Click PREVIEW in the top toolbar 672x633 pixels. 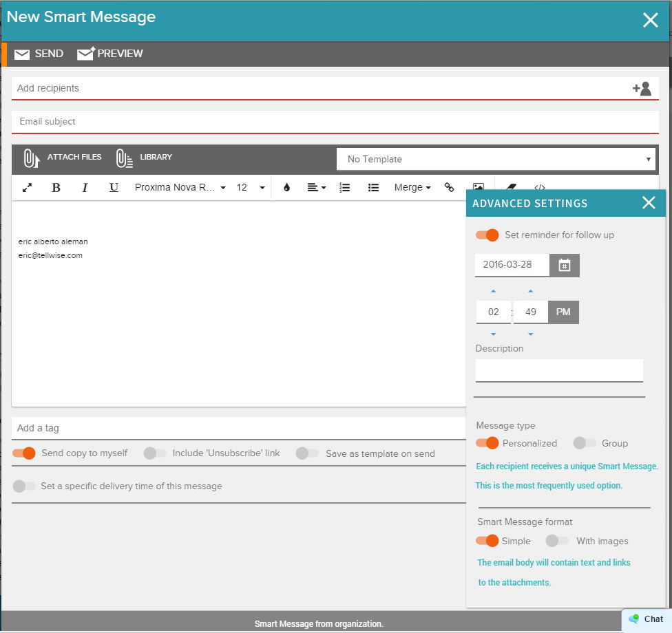111,54
